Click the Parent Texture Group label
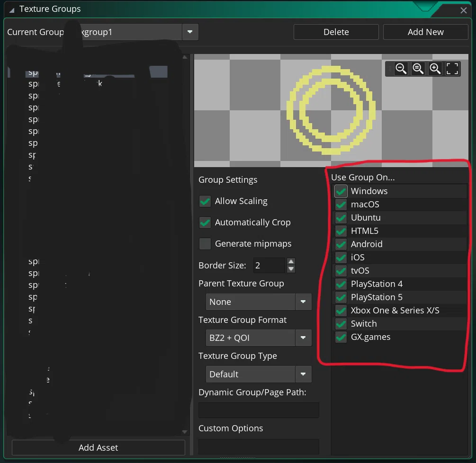The width and height of the screenshot is (476, 463). click(x=241, y=284)
